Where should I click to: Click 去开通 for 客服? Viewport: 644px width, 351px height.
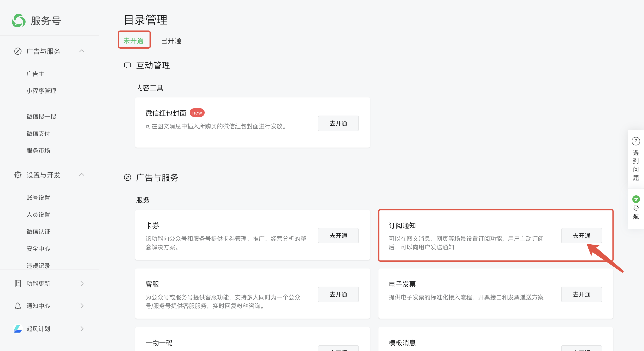coord(338,294)
